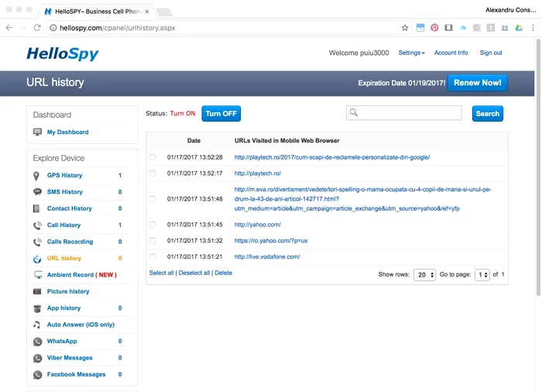Screen dimensions: 542x392
Task: Select the HelloSPY browser tab
Action: [98, 12]
